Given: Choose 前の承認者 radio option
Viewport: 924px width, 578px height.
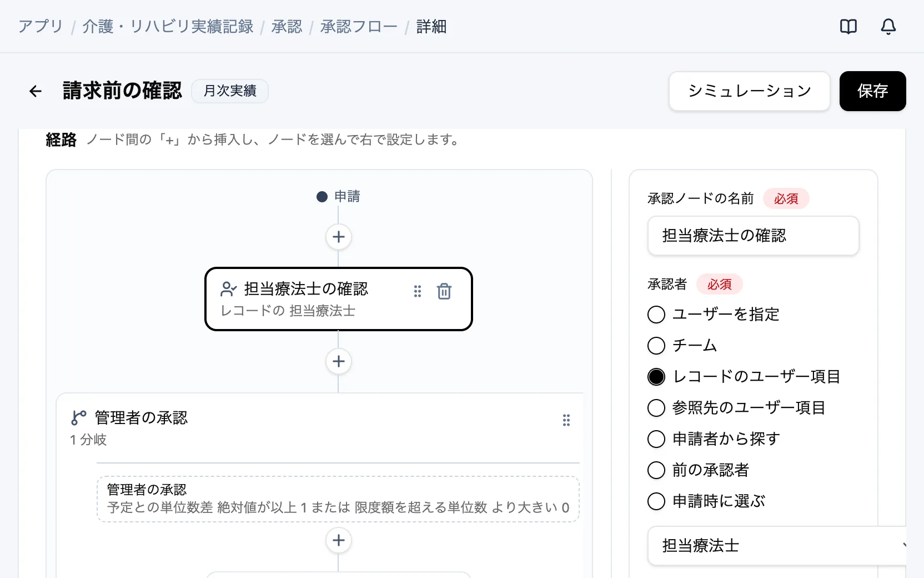Looking at the screenshot, I should [x=656, y=470].
